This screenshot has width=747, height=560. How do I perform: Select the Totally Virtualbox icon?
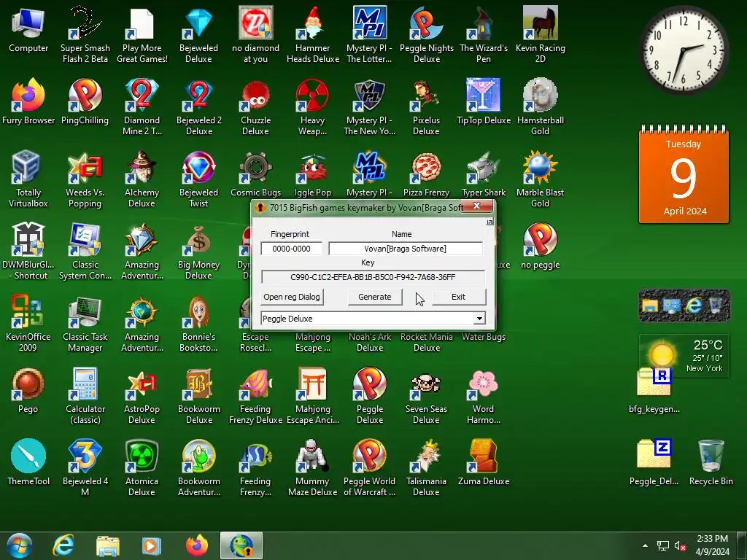[28, 179]
